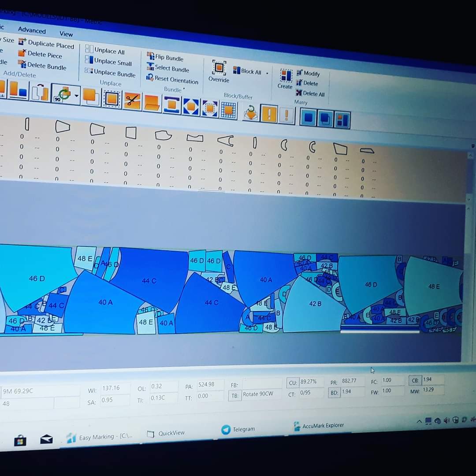Image resolution: width=476 pixels, height=476 pixels.
Task: Expand the Block All dropdown arrow
Action: [x=267, y=73]
